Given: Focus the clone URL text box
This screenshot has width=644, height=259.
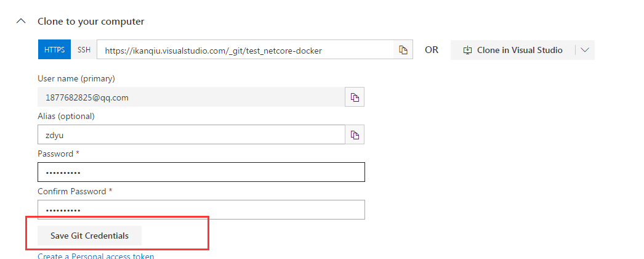Looking at the screenshot, I should click(x=245, y=50).
